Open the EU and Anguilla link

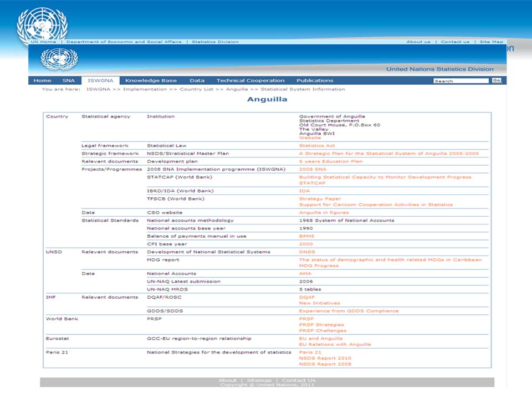coord(321,338)
